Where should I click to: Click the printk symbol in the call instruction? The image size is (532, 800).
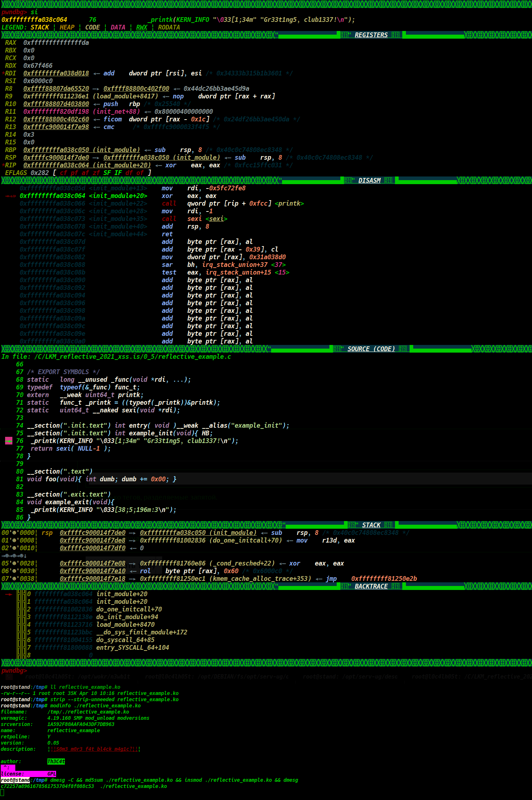289,203
